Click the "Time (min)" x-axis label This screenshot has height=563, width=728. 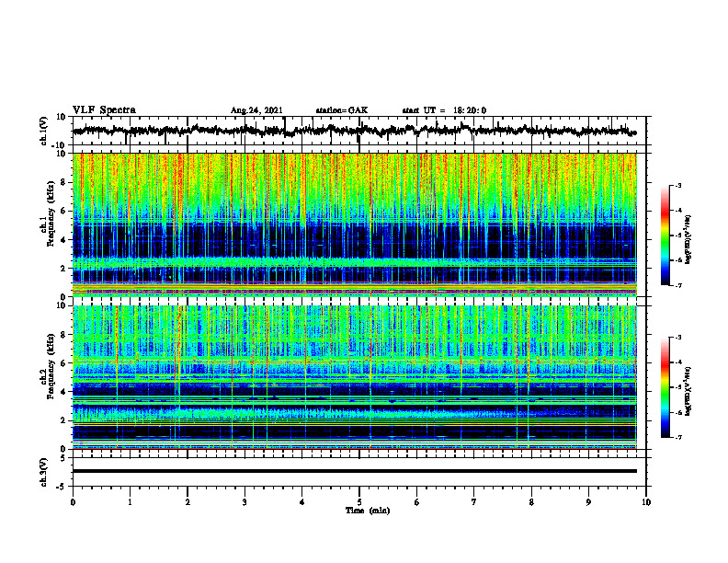[368, 511]
